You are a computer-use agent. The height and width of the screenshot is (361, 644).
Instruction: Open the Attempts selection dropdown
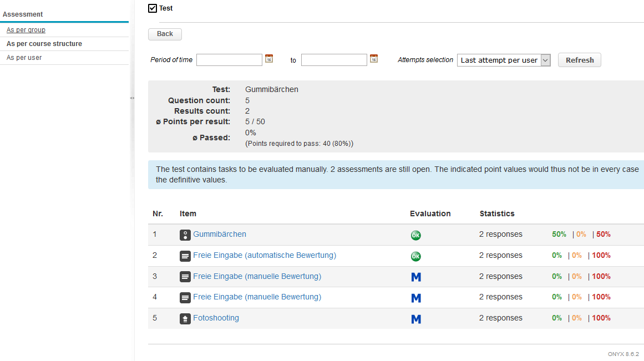coord(503,60)
